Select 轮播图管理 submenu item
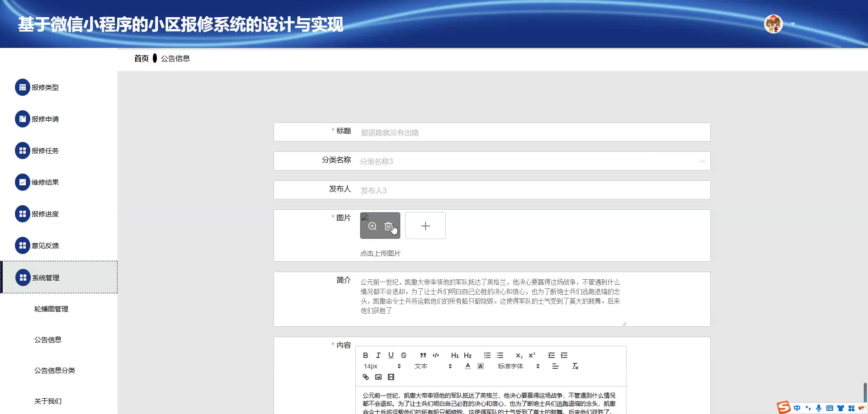 coord(51,309)
